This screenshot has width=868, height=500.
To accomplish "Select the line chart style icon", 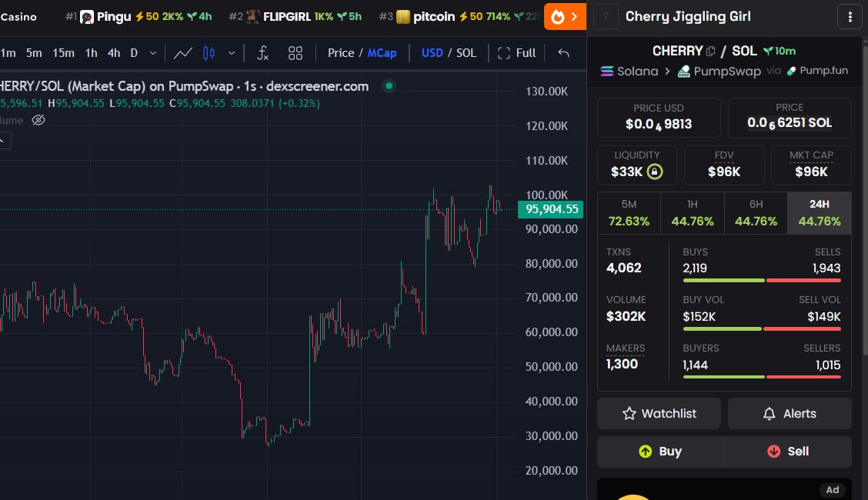I will (x=182, y=53).
